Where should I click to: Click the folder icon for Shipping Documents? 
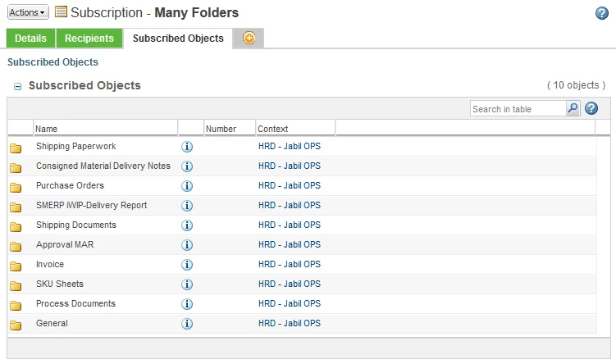coord(16,226)
